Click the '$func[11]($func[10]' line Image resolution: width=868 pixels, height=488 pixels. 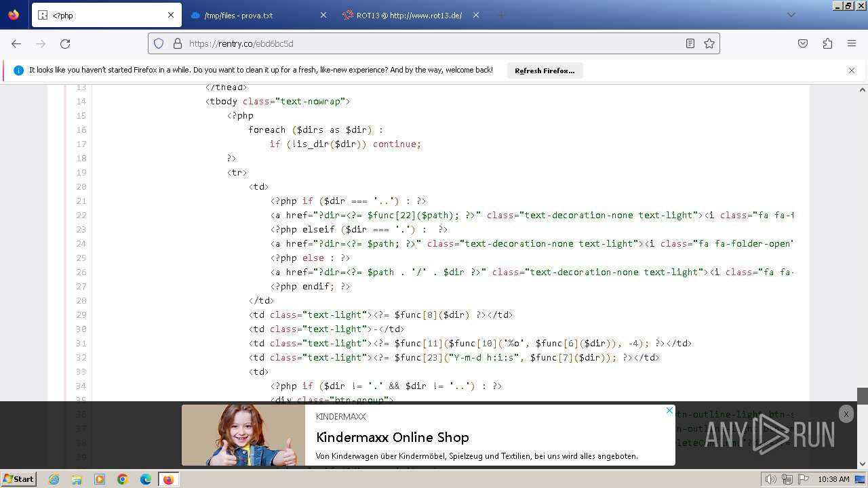pos(470,343)
